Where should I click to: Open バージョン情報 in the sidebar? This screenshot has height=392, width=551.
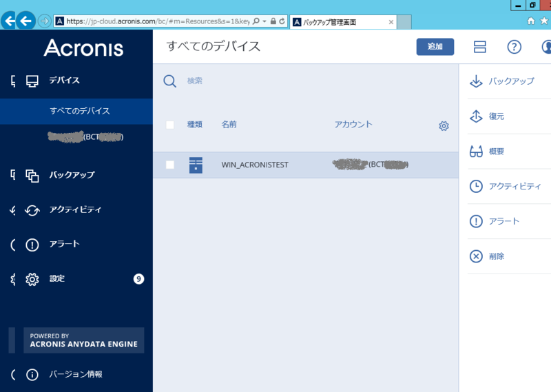(76, 374)
